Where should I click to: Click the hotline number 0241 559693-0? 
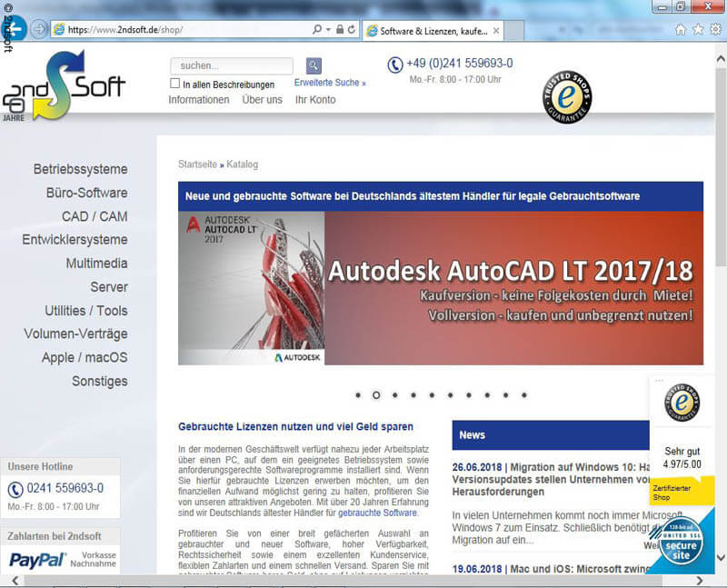pyautogui.click(x=65, y=488)
